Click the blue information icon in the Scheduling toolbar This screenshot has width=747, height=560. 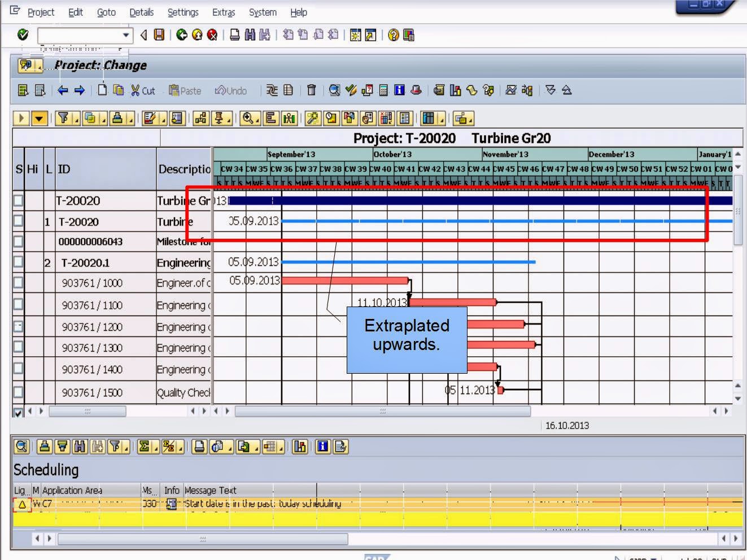[322, 447]
